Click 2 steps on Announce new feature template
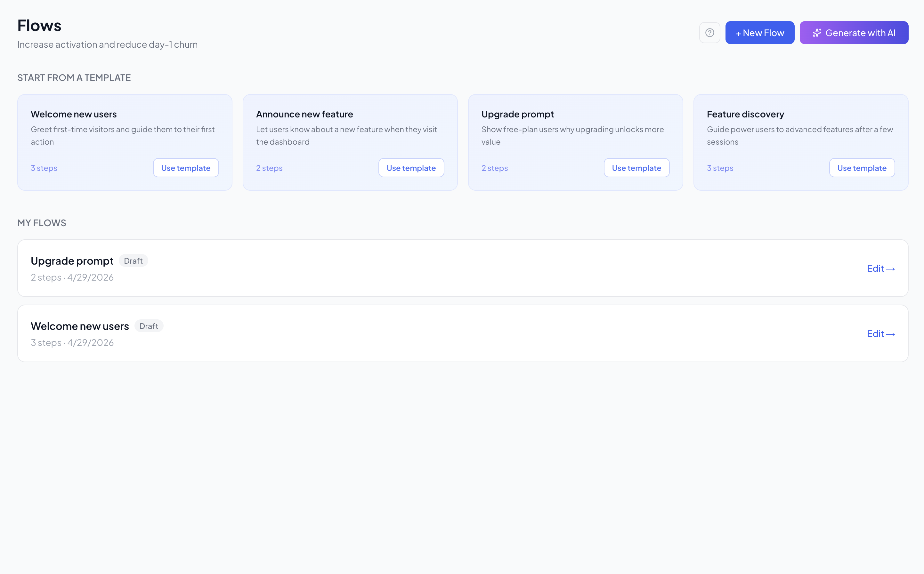 [269, 168]
